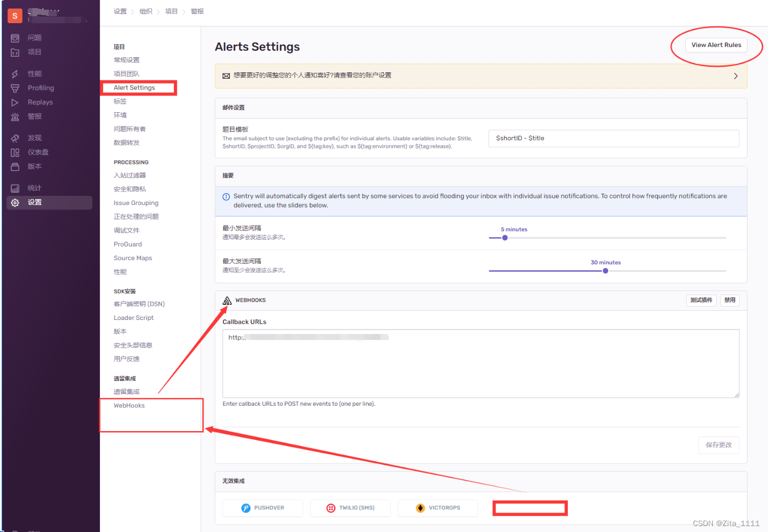Click the info icon in digest notice
768x532 pixels.
(226, 196)
